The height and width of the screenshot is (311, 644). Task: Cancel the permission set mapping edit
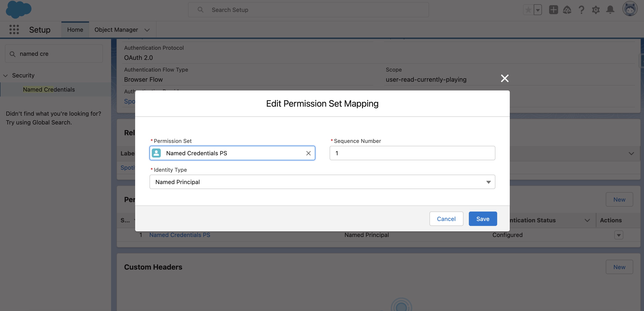tap(446, 219)
